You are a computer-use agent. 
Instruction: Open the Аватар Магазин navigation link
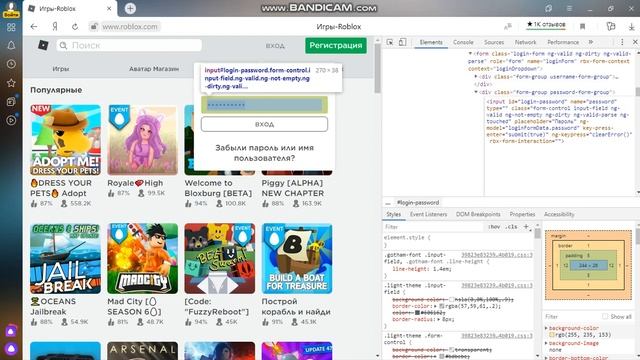154,69
